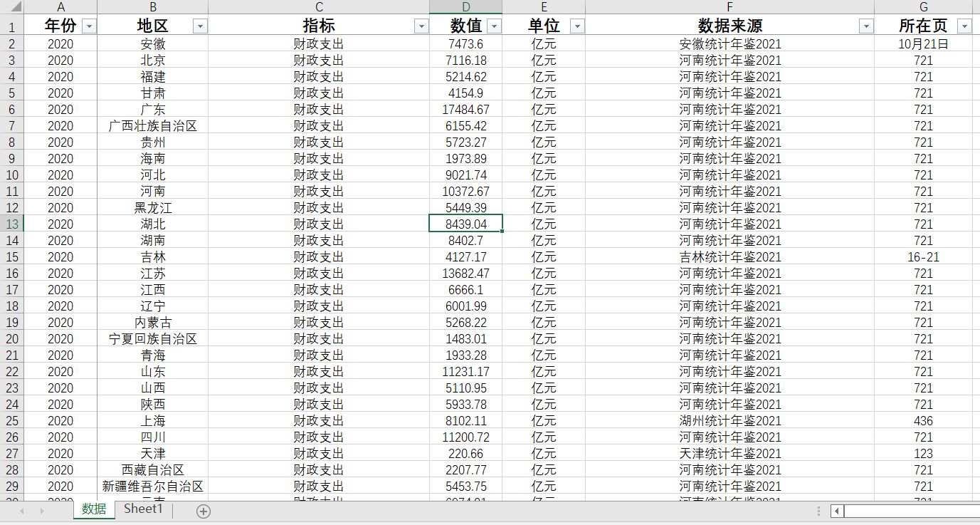Screen dimensions: 980x525
Task: Click the 西藏自治区 cell
Action: pyautogui.click(x=153, y=469)
